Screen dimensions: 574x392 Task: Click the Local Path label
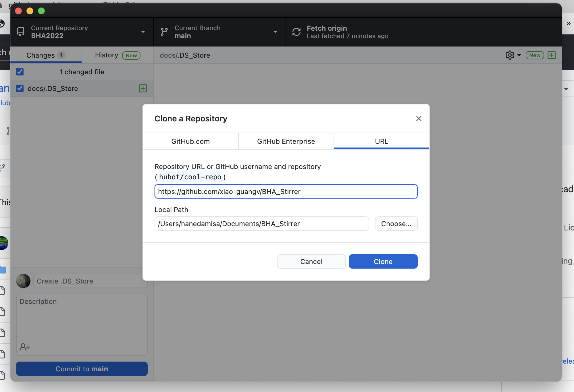172,209
